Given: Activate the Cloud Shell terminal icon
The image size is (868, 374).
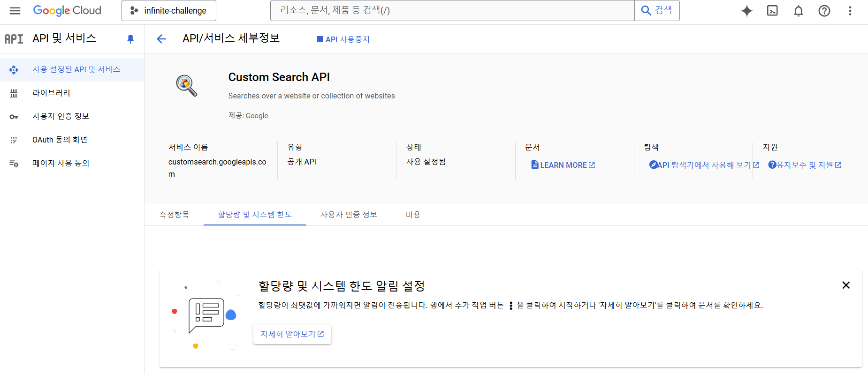Looking at the screenshot, I should [x=772, y=11].
